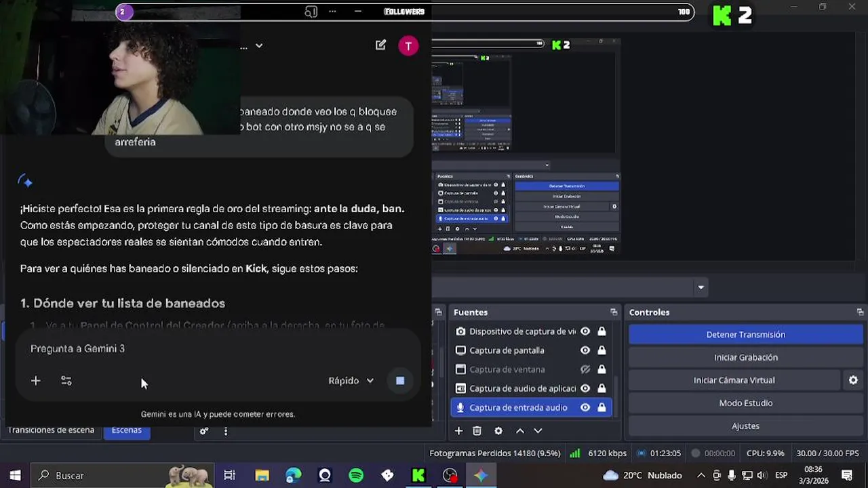Open the three-dot menu in overlay bar
The height and width of the screenshot is (488, 868).
332,12
